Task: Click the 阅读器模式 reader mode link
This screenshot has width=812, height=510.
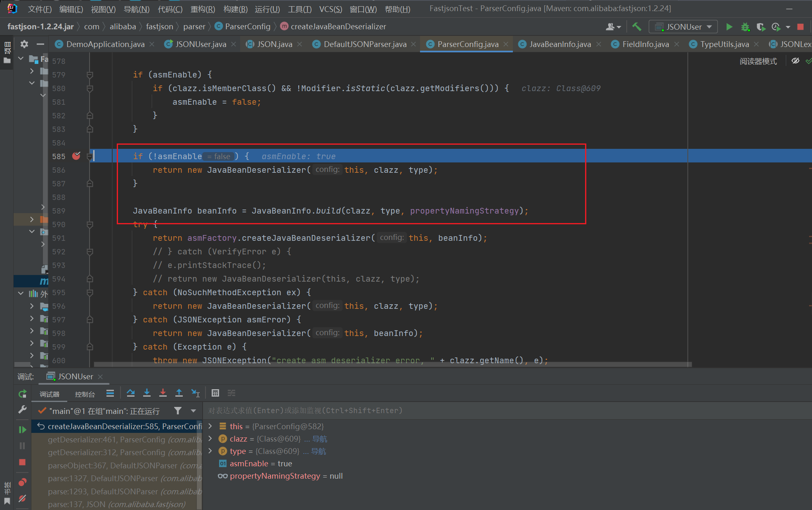Action: (x=758, y=61)
